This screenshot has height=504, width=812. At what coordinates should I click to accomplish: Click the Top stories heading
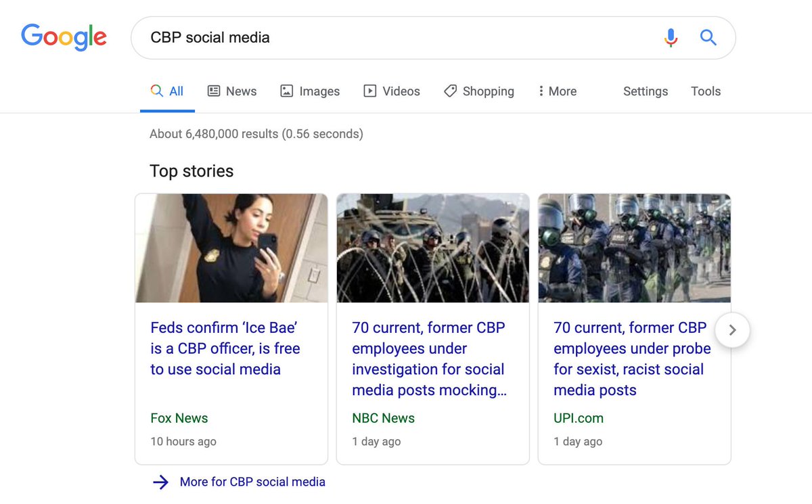click(x=191, y=171)
